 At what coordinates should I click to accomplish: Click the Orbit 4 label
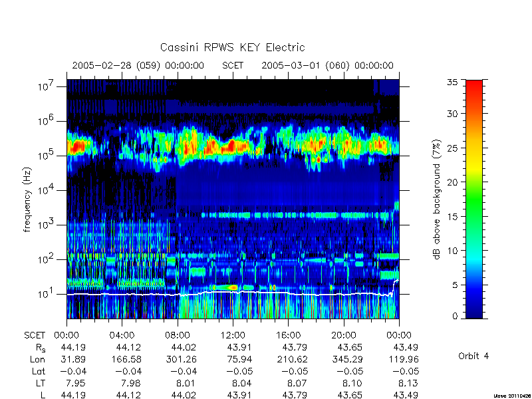coord(473,356)
